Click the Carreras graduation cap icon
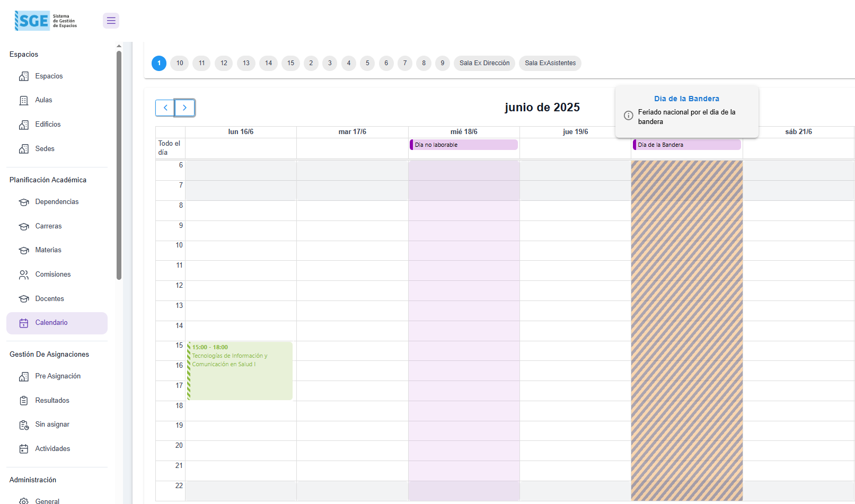This screenshot has height=504, width=855. (x=24, y=226)
